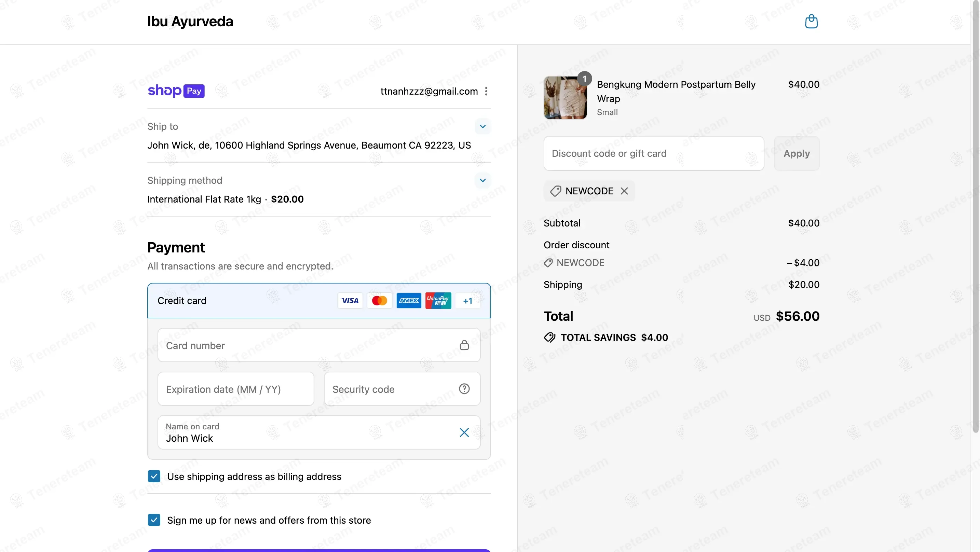
Task: Go to Ibu Ayurveda store home
Action: point(190,21)
